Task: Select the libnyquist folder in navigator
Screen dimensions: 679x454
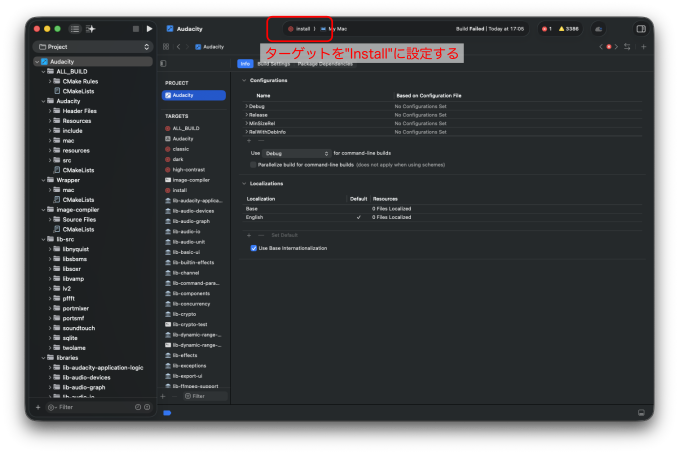Action: coord(75,249)
